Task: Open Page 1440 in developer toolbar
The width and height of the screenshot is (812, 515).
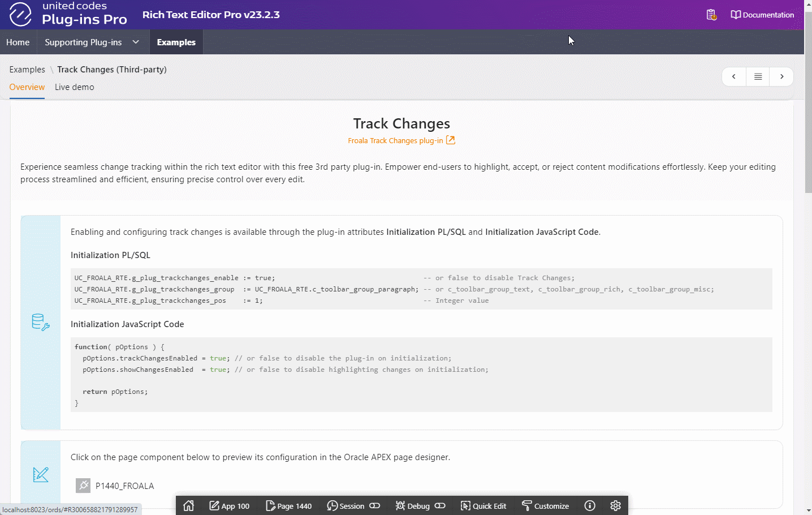Action: [x=289, y=506]
